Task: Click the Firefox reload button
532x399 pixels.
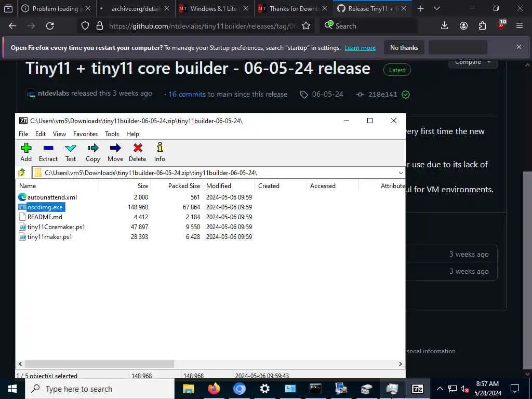Action: pos(50,26)
